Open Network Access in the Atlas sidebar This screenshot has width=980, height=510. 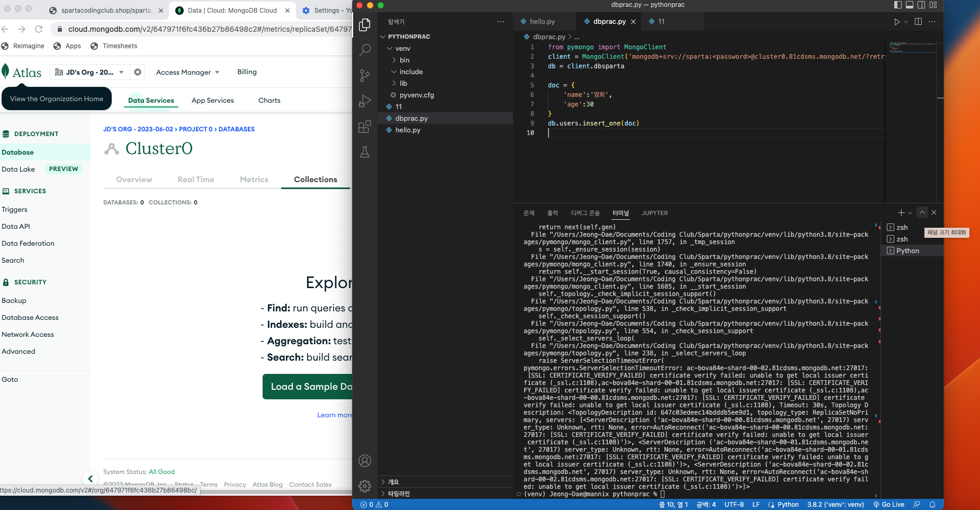point(28,334)
